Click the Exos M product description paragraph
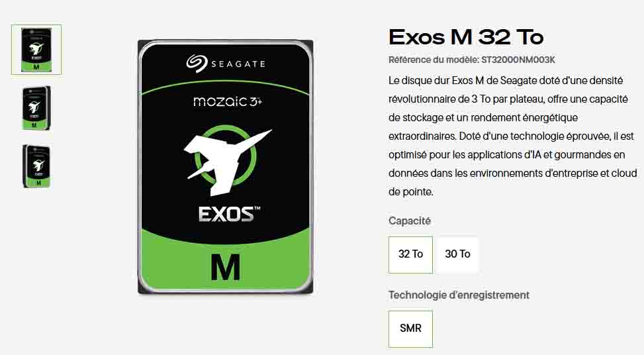Image resolution: width=644 pixels, height=355 pixels. coord(512,136)
